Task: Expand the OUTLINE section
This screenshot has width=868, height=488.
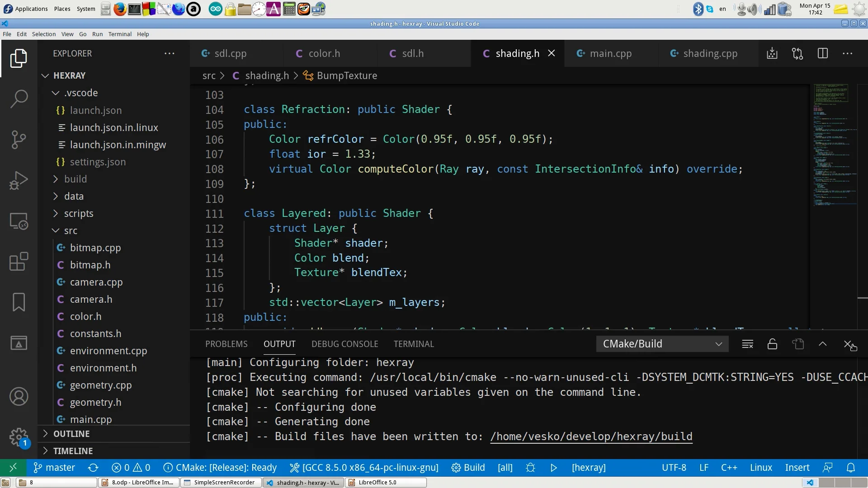Action: point(71,434)
